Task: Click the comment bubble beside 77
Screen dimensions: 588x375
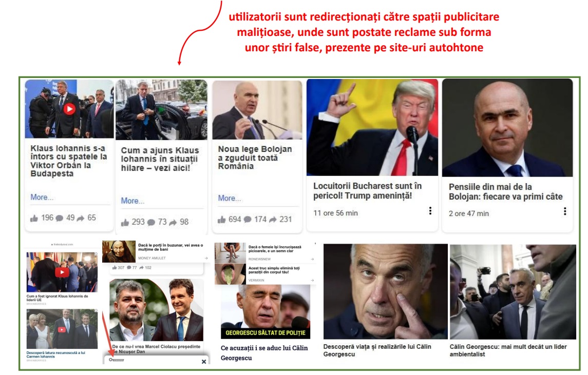Action: tap(129, 267)
